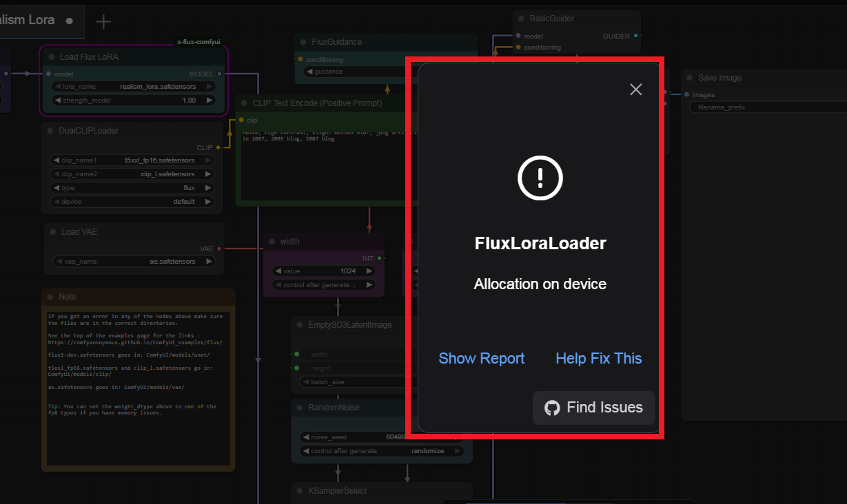
Task: Close the FluxLoraLoader error dialog
Action: click(635, 90)
